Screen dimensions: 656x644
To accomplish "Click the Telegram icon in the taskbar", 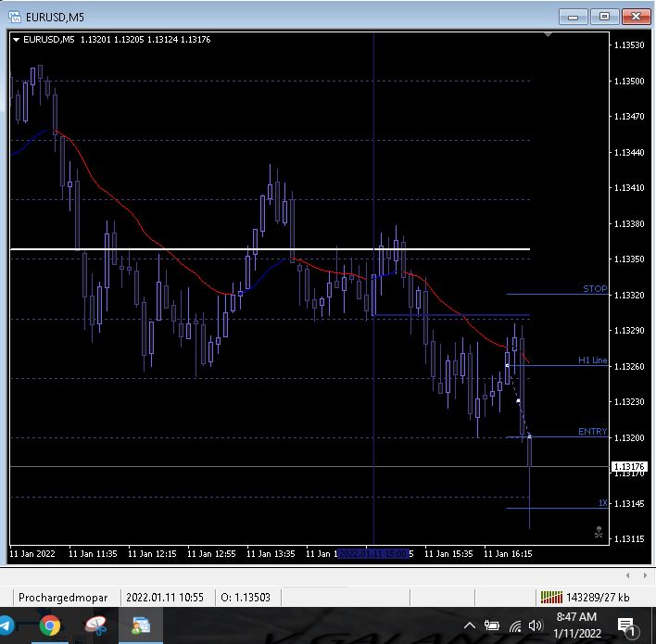I will coord(6,625).
